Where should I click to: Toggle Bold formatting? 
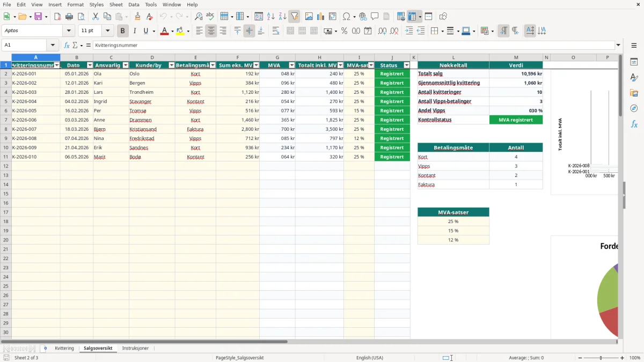click(122, 31)
